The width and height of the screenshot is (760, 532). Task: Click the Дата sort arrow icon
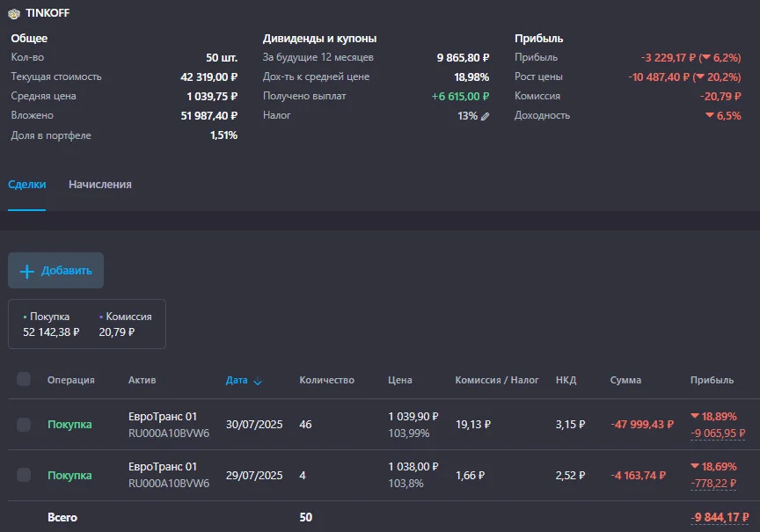[x=258, y=382]
